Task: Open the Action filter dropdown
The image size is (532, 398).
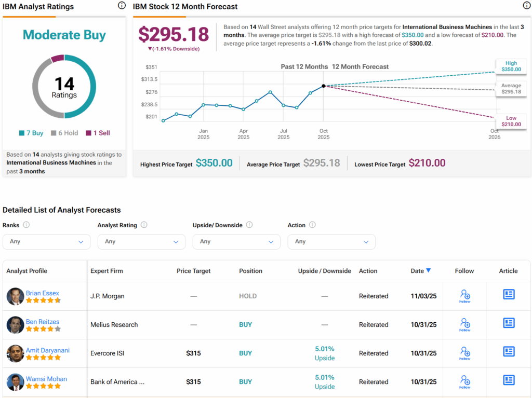Action: 331,242
